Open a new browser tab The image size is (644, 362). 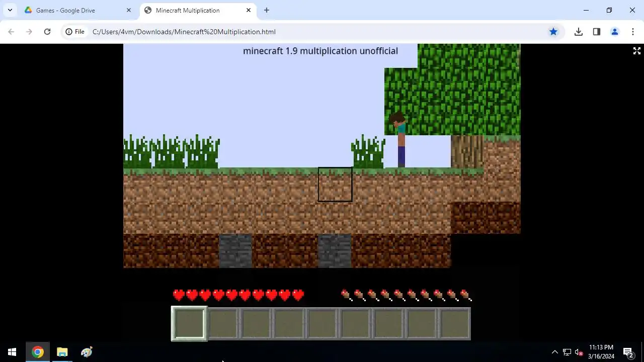click(x=267, y=10)
